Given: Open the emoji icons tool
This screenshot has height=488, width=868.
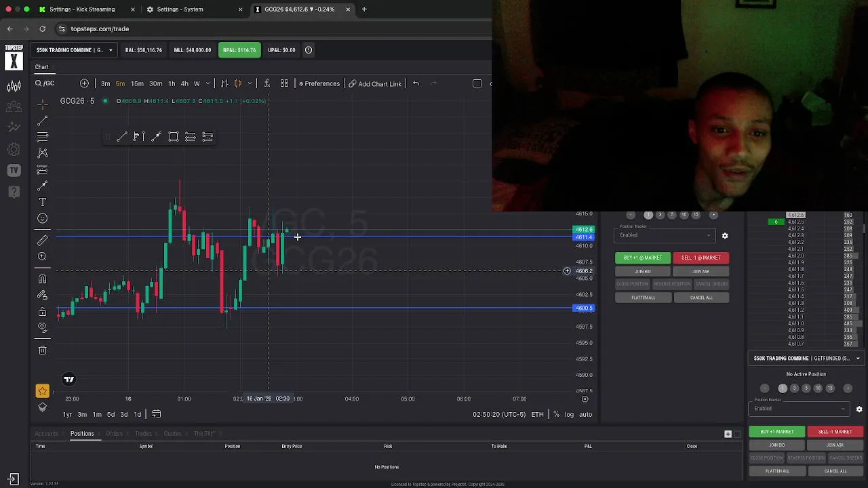Looking at the screenshot, I should 42,218.
